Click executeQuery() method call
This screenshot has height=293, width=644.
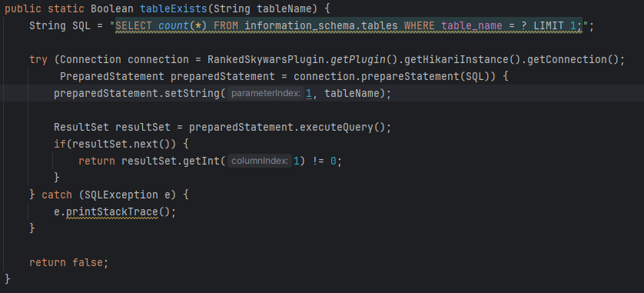point(343,127)
